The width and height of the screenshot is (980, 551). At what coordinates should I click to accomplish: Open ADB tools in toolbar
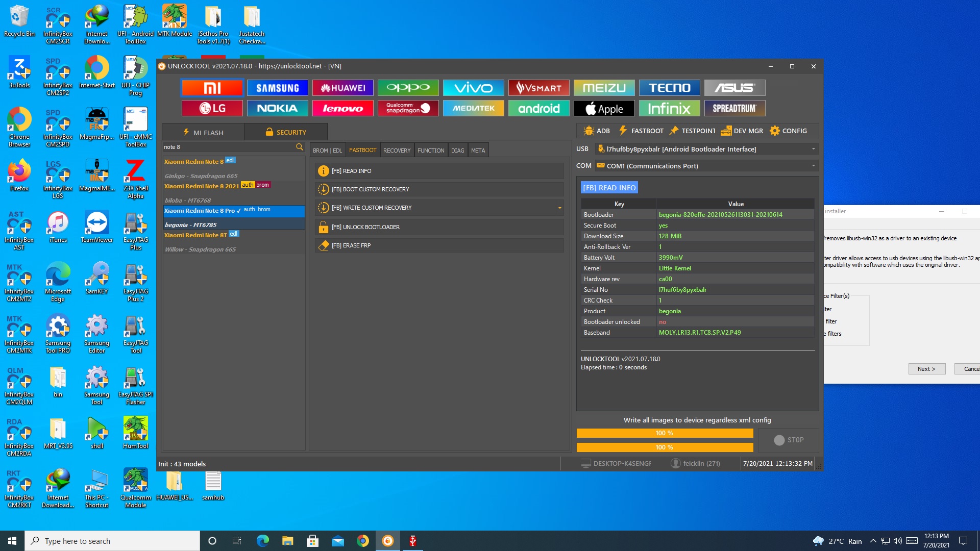tap(596, 131)
